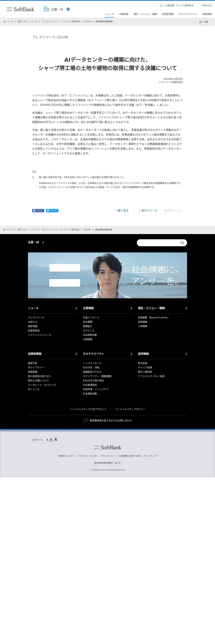215x644 pixels.
Task: Click the 企業・IR building icon
Action: [46, 9]
